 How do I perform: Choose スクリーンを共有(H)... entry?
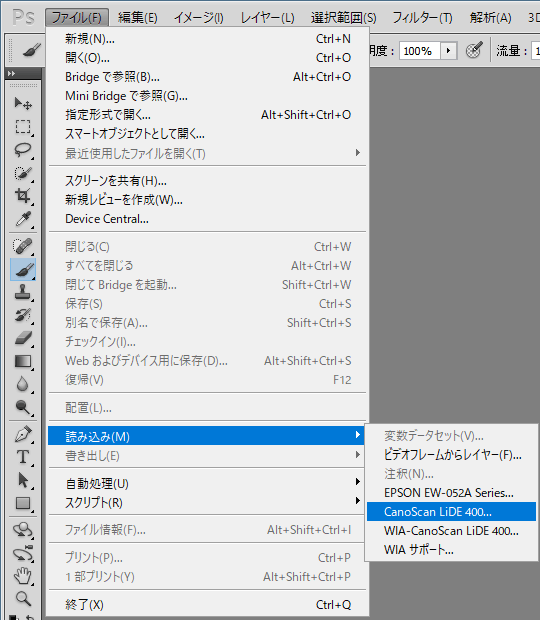(x=208, y=181)
